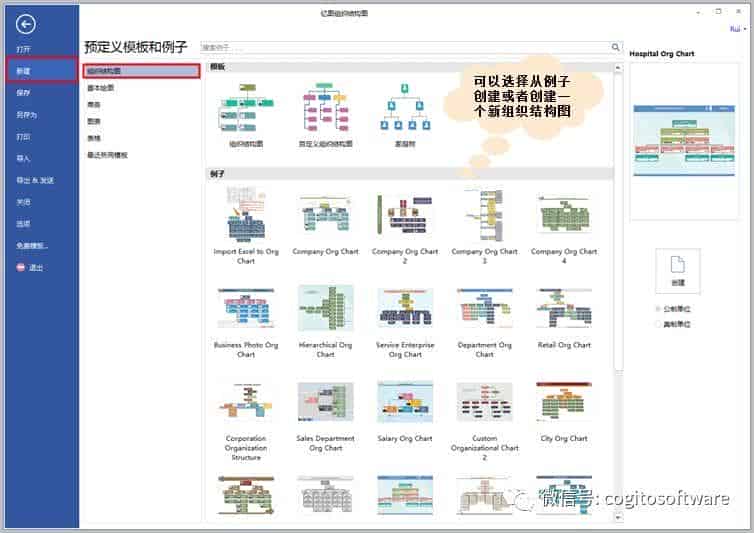Click the back arrow icon

tap(25, 24)
